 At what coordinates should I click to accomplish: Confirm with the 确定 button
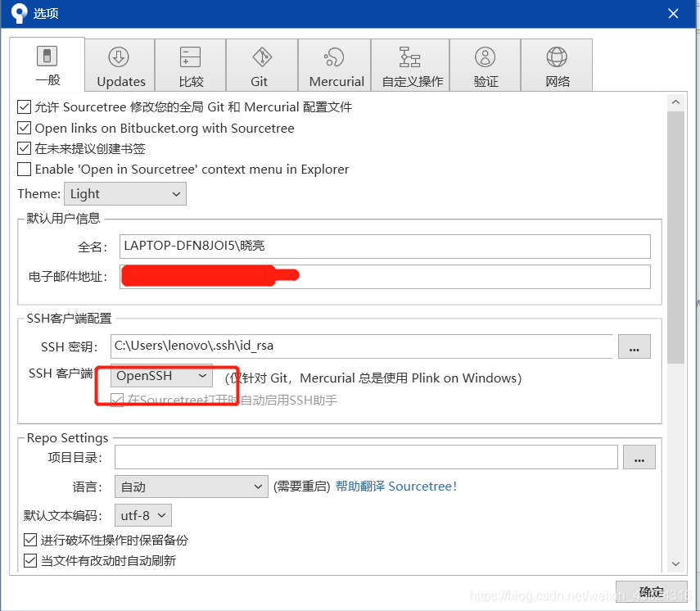(652, 592)
